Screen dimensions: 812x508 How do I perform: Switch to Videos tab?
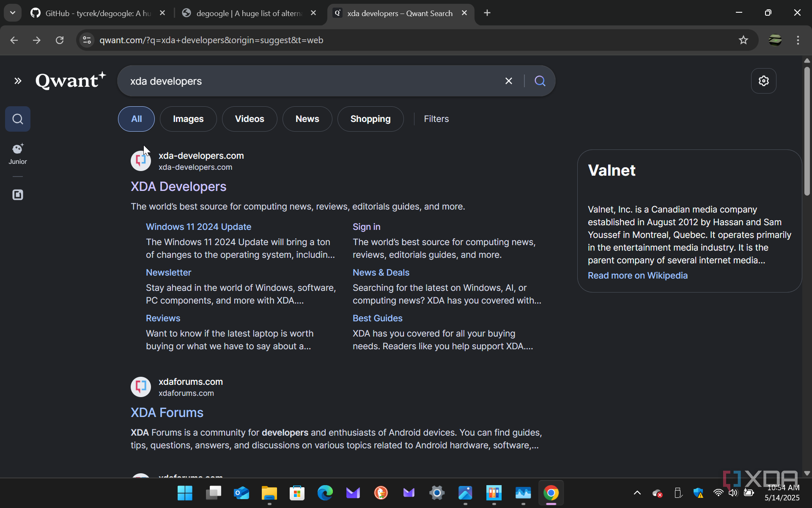(250, 119)
